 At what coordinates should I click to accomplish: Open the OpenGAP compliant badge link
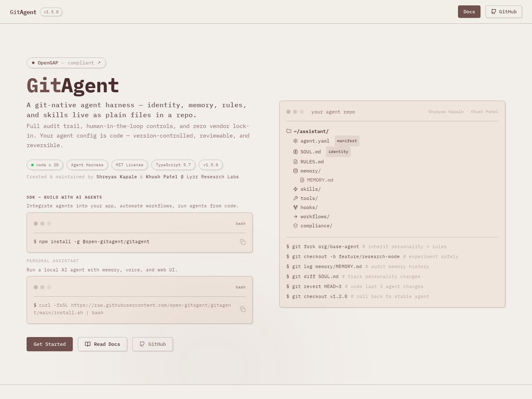coord(66,63)
